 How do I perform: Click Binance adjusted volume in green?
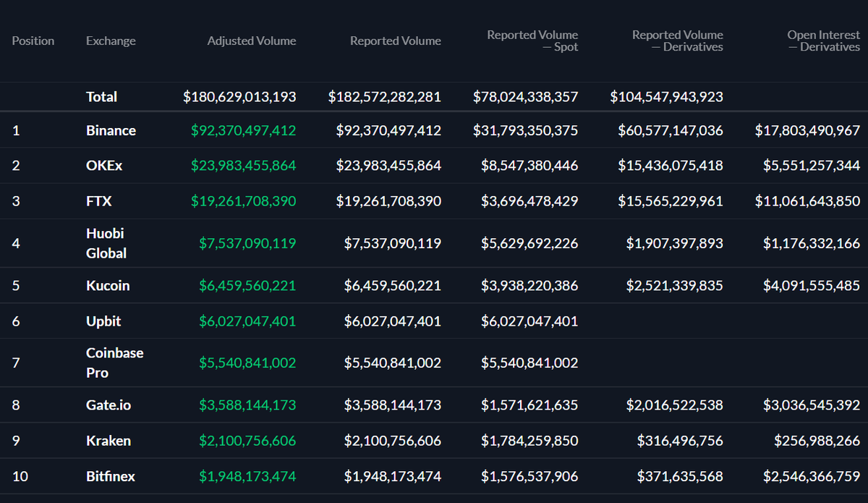[x=244, y=131]
